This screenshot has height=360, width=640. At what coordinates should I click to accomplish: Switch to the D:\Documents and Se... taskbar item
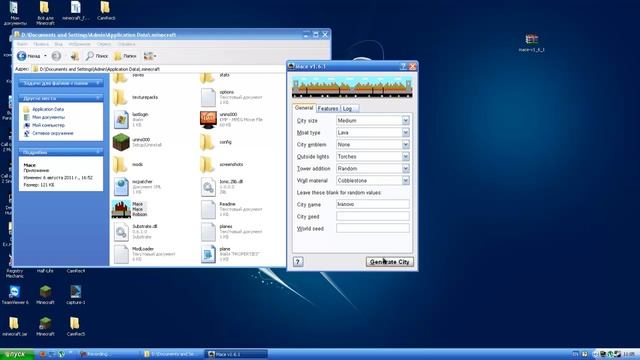tap(173, 354)
